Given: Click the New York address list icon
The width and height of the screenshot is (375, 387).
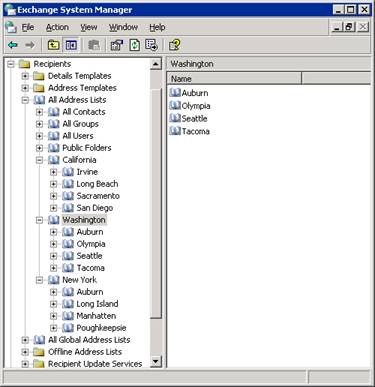Looking at the screenshot, I should click(53, 280).
